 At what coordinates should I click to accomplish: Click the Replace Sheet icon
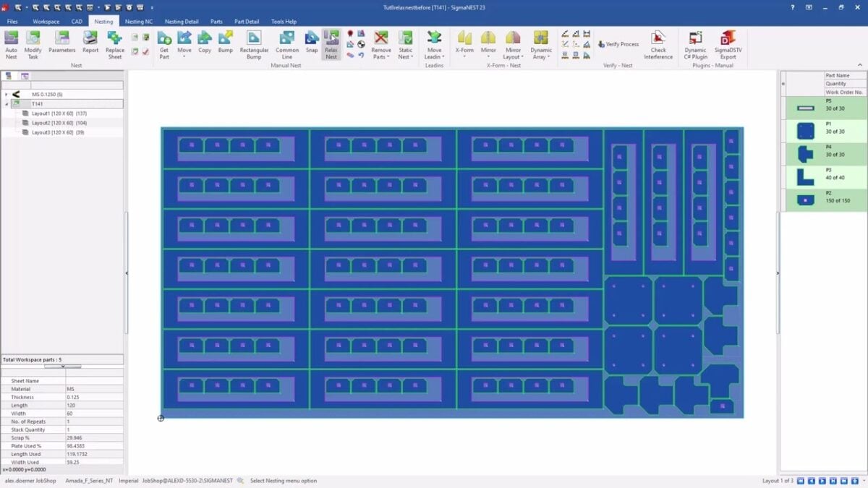[114, 45]
